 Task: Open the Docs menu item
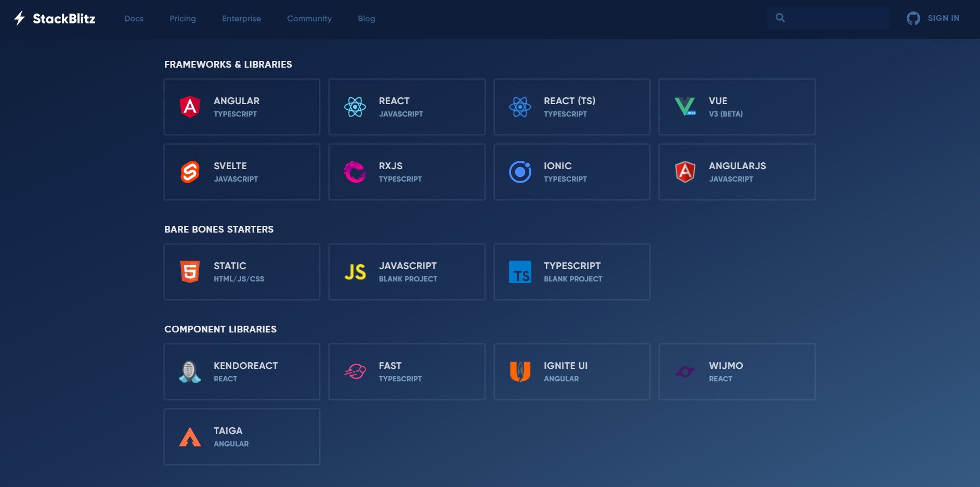(134, 19)
